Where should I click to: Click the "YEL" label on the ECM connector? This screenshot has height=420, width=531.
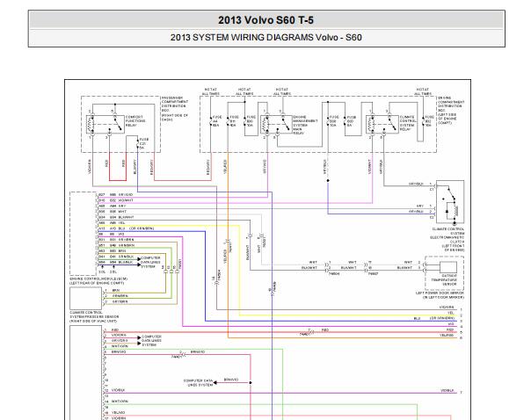(x=122, y=223)
